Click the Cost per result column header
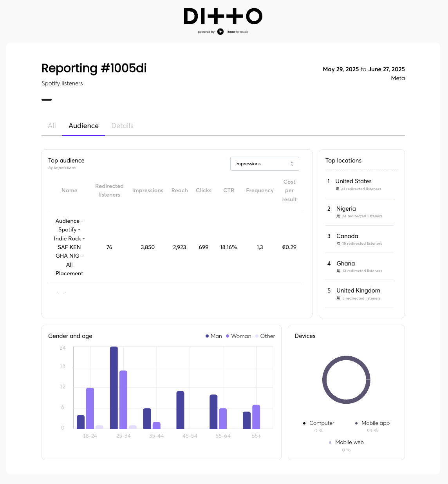This screenshot has height=484, width=448. (289, 190)
